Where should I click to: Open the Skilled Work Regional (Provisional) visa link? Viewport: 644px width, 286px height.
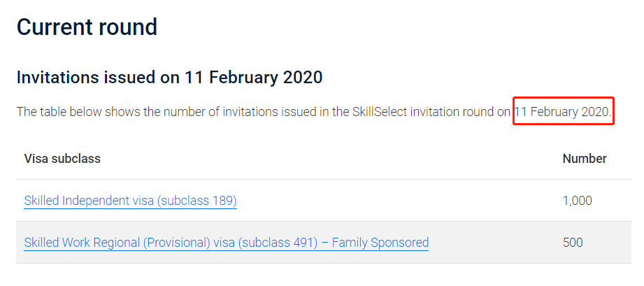pyautogui.click(x=226, y=243)
